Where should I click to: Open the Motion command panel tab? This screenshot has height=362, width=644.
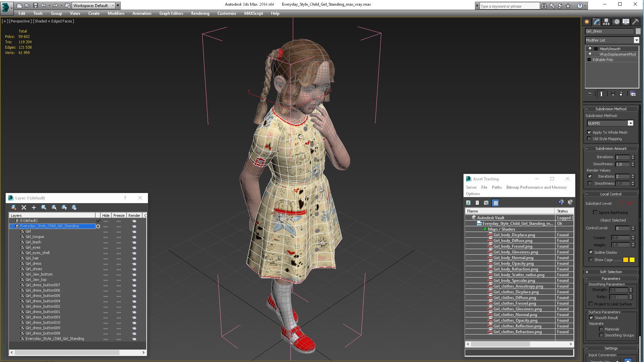616,22
